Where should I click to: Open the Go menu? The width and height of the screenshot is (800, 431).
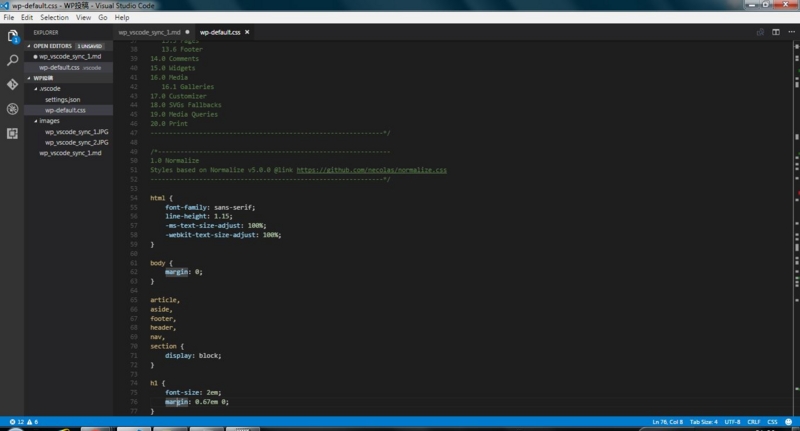click(x=103, y=17)
